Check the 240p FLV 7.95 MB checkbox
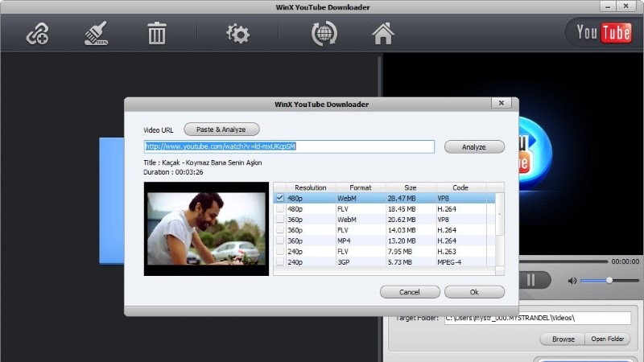Viewport: 644px width, 362px height. pos(279,251)
